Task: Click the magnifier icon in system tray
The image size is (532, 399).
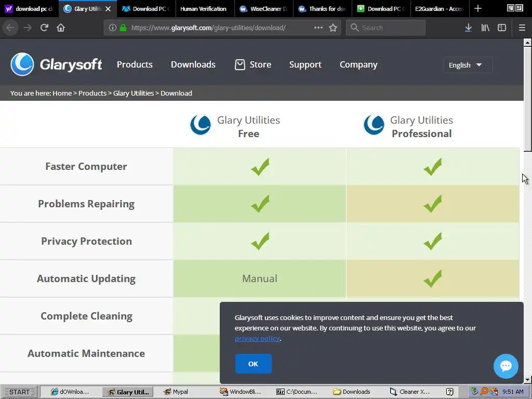Action: click(x=484, y=392)
